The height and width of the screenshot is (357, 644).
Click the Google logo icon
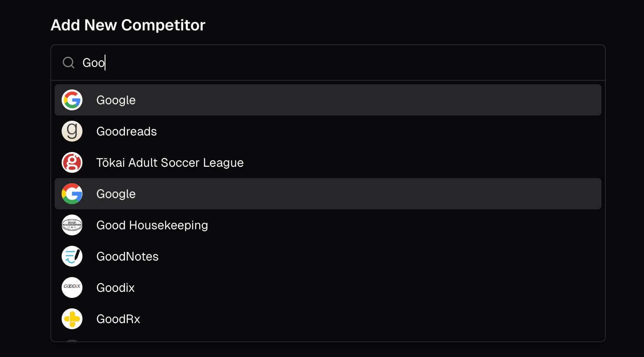[72, 100]
